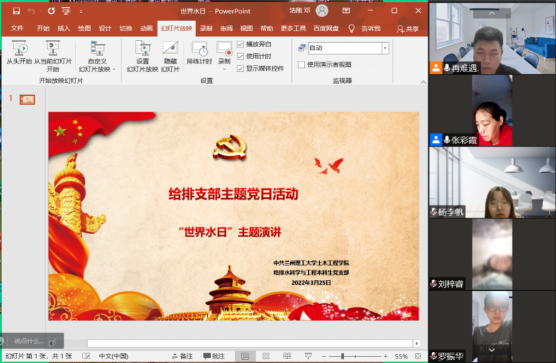The height and width of the screenshot is (363, 556).
Task: Click the 共享 share button
Action: 408,29
